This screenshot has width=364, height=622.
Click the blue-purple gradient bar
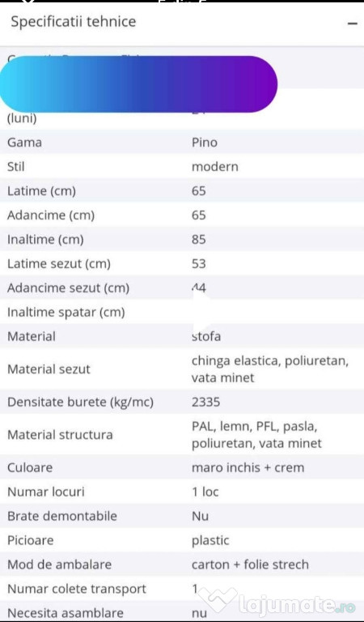click(x=138, y=84)
